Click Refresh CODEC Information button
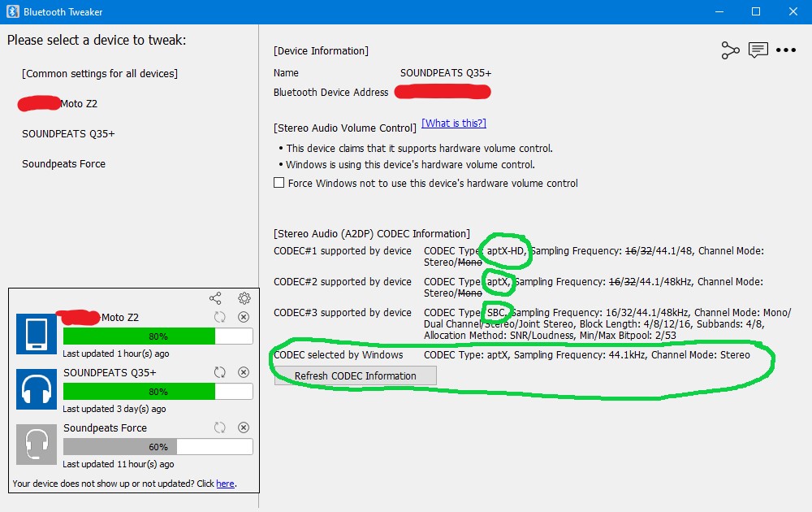The height and width of the screenshot is (512, 812). [356, 375]
